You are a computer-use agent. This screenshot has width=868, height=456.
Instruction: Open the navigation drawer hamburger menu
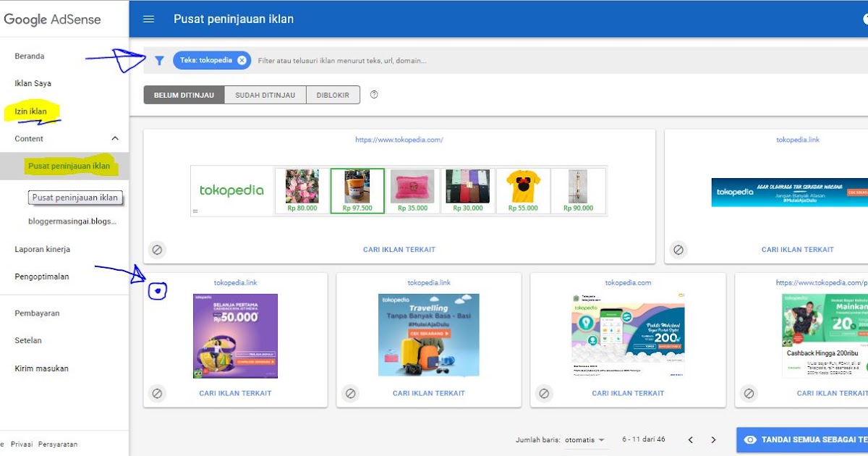tap(149, 19)
